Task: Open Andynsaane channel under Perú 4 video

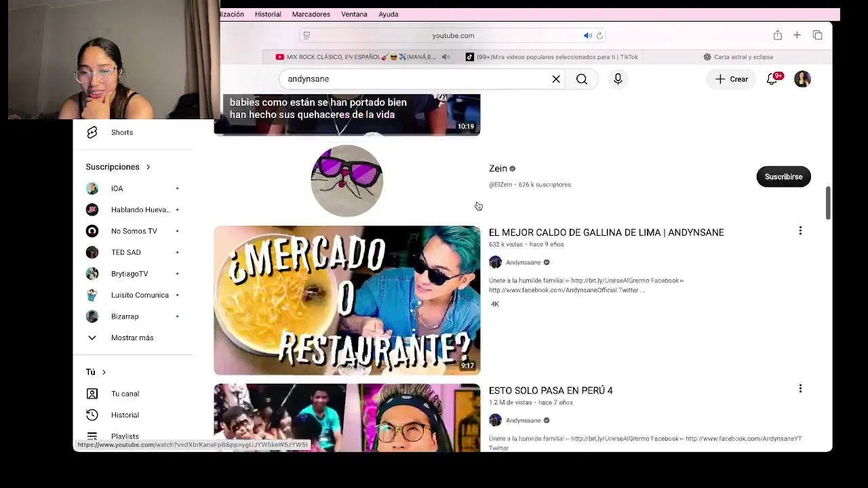Action: [x=523, y=420]
